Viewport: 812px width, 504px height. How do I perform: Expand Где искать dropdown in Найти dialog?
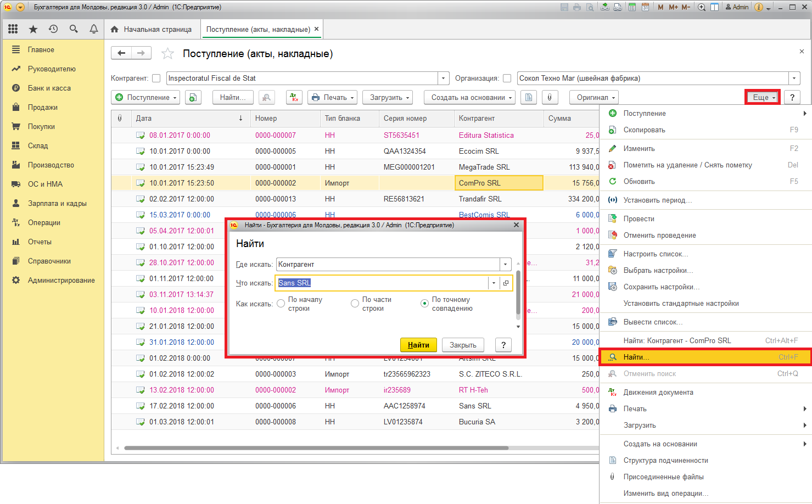506,264
